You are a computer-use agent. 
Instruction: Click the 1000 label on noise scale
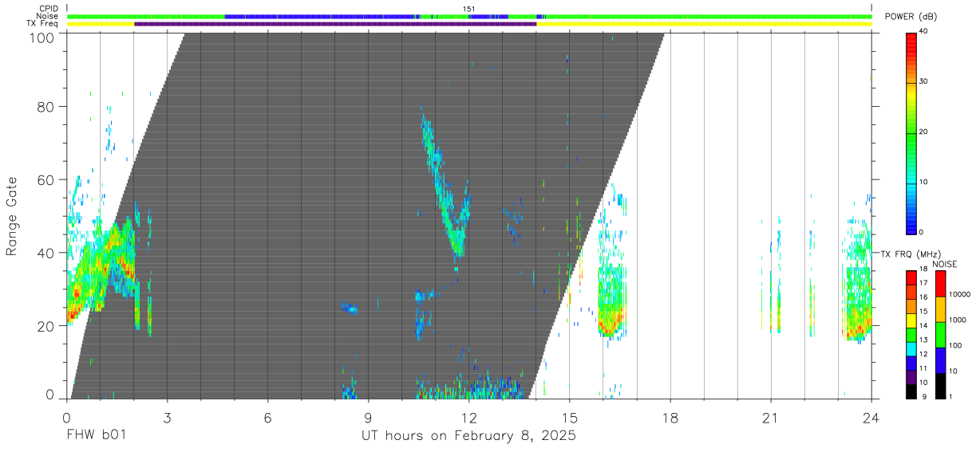coord(958,320)
